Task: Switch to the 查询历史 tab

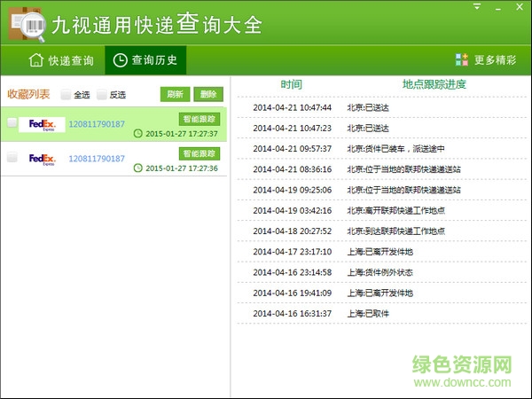Action: click(x=145, y=60)
